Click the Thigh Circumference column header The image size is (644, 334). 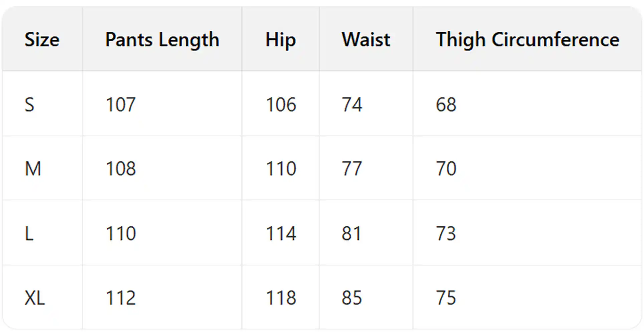(527, 40)
